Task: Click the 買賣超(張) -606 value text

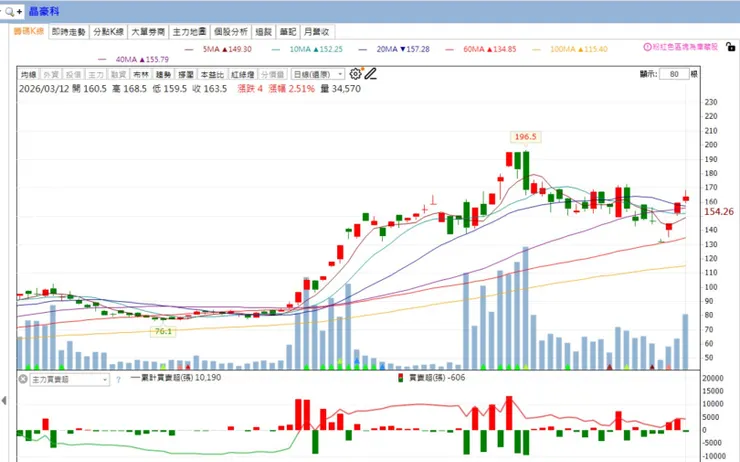Action: [x=437, y=378]
